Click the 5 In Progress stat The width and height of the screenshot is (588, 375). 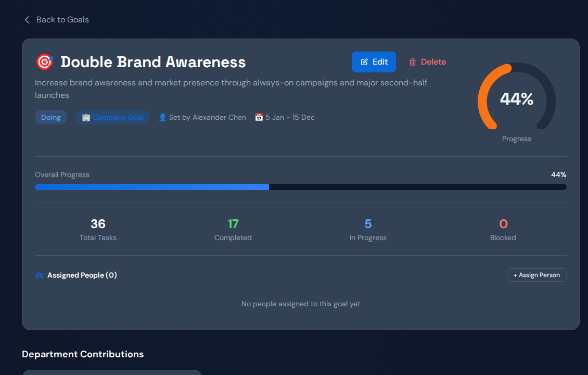[368, 230]
